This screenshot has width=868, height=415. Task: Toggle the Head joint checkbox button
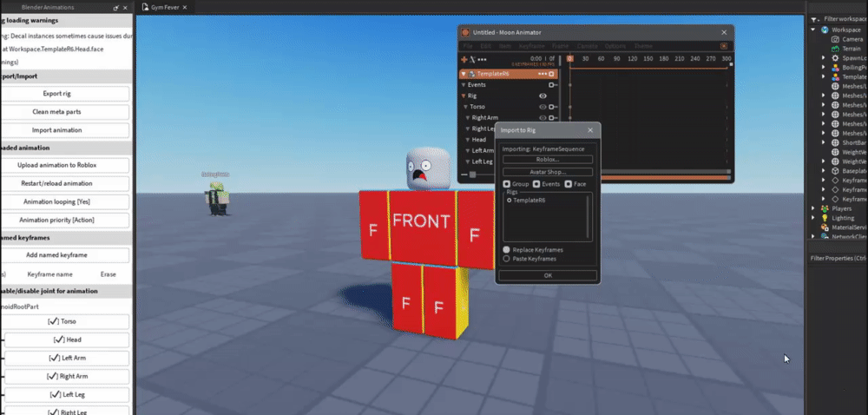click(67, 339)
